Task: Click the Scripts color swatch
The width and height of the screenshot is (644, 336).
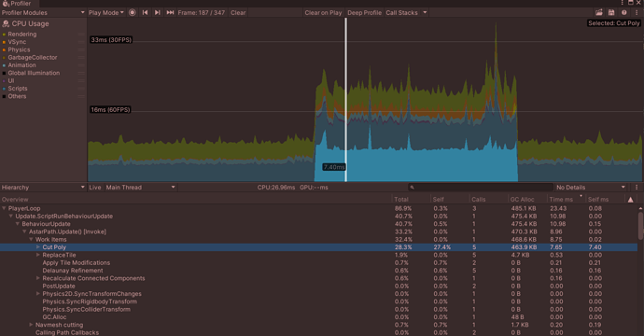Action: 4,89
